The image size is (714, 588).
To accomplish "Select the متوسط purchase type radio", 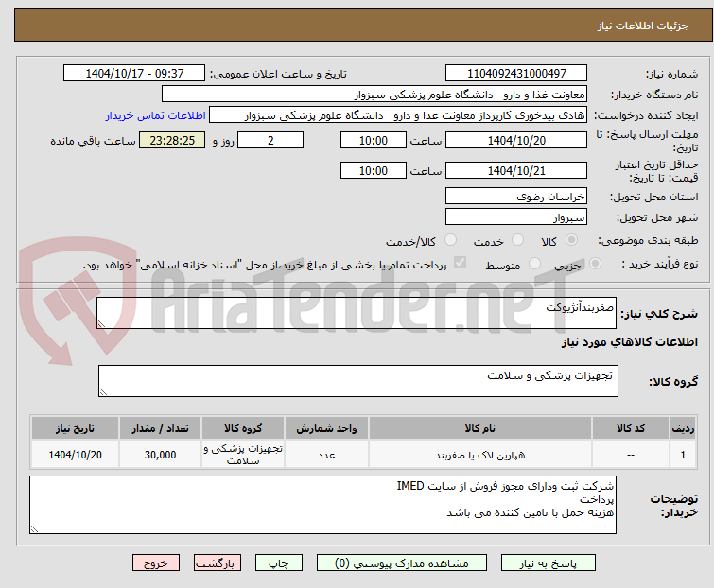I will [x=534, y=264].
